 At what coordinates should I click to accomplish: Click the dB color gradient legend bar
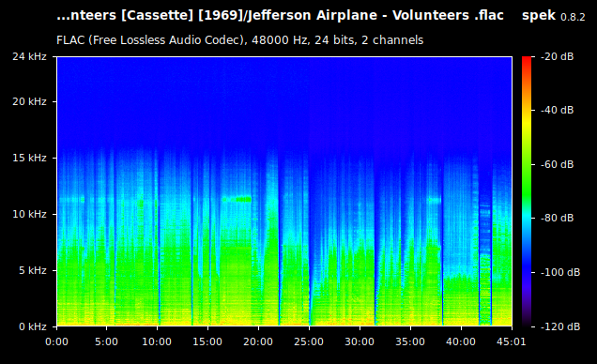[x=527, y=191]
